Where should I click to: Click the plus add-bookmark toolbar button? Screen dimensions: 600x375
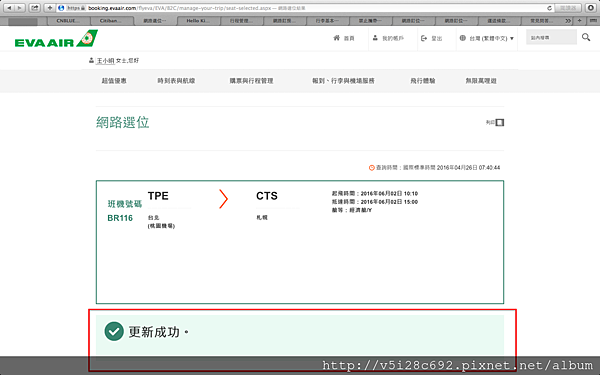click(x=50, y=8)
